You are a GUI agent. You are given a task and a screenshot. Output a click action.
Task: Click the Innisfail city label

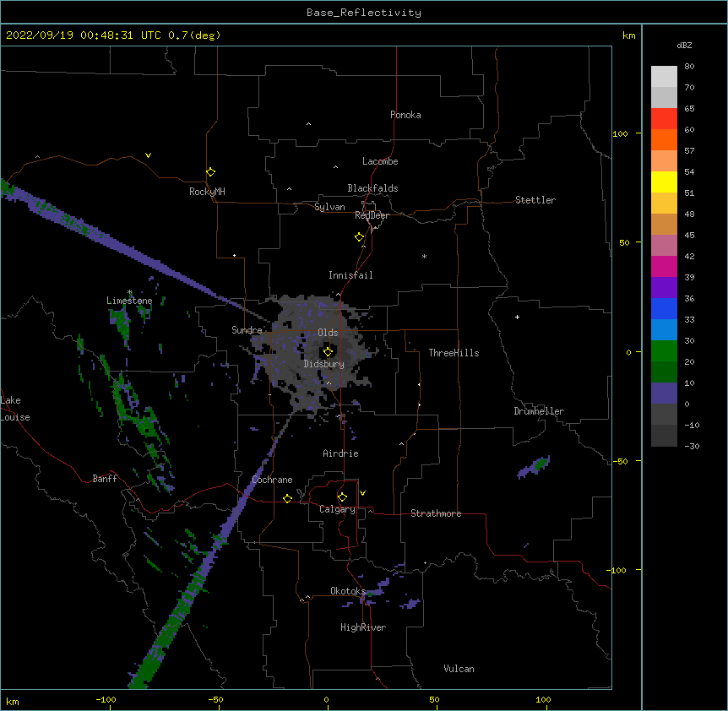point(350,275)
